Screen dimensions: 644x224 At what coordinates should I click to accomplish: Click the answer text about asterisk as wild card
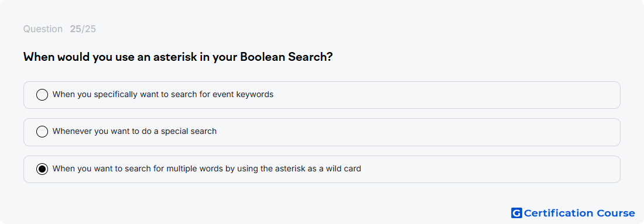pyautogui.click(x=207, y=168)
